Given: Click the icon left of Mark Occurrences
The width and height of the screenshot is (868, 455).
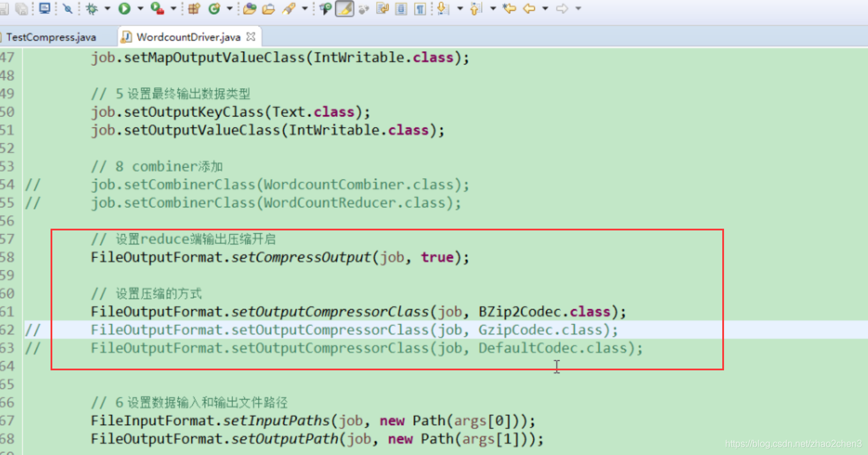Looking at the screenshot, I should 326,9.
